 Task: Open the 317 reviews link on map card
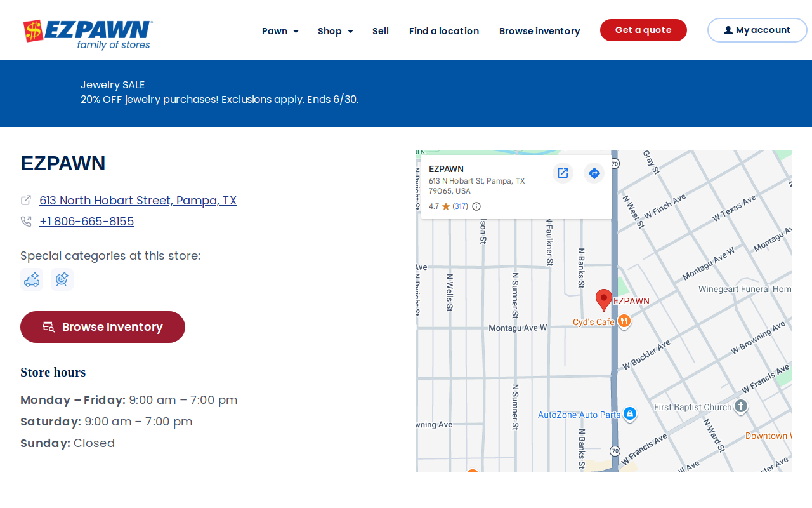[x=461, y=206]
